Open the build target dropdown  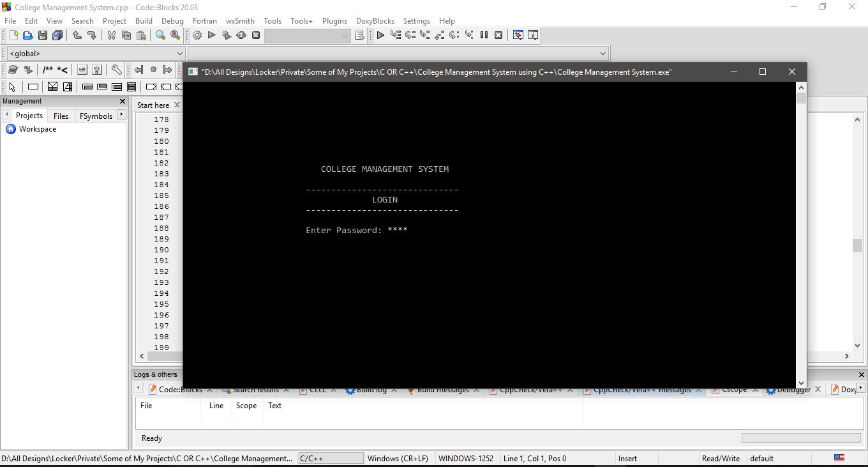click(x=308, y=36)
